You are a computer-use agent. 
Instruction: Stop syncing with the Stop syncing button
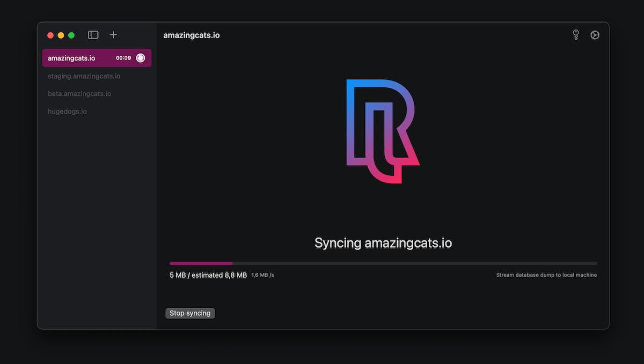(x=190, y=313)
